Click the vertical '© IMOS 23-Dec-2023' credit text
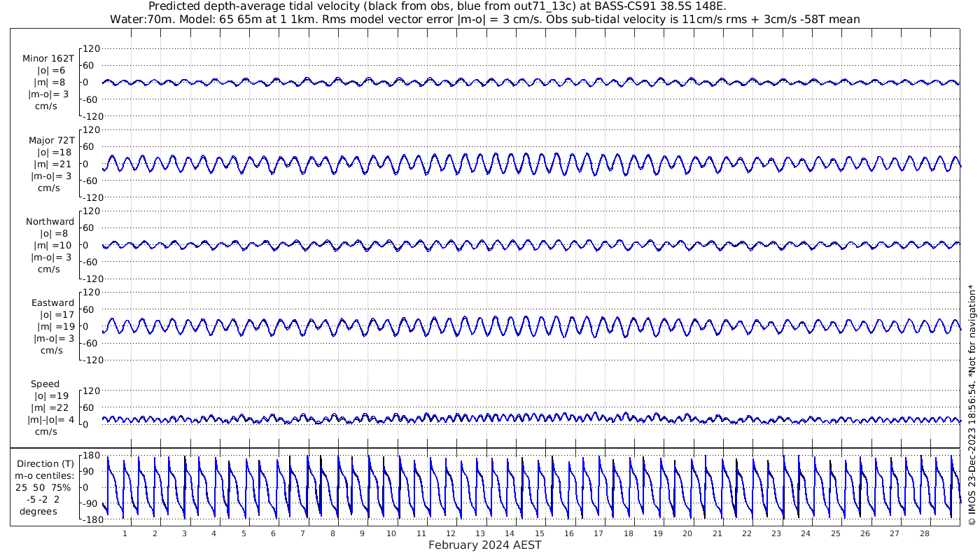Screen dimensions: 980x560 click(x=971, y=405)
